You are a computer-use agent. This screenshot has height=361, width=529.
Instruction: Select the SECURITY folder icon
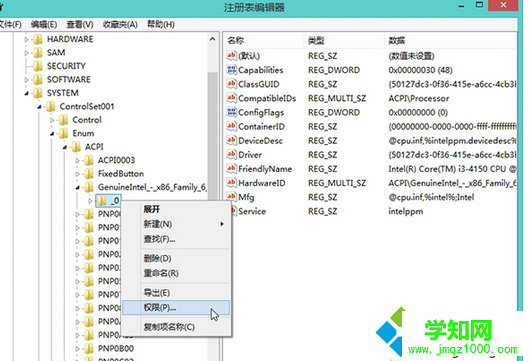tap(38, 66)
